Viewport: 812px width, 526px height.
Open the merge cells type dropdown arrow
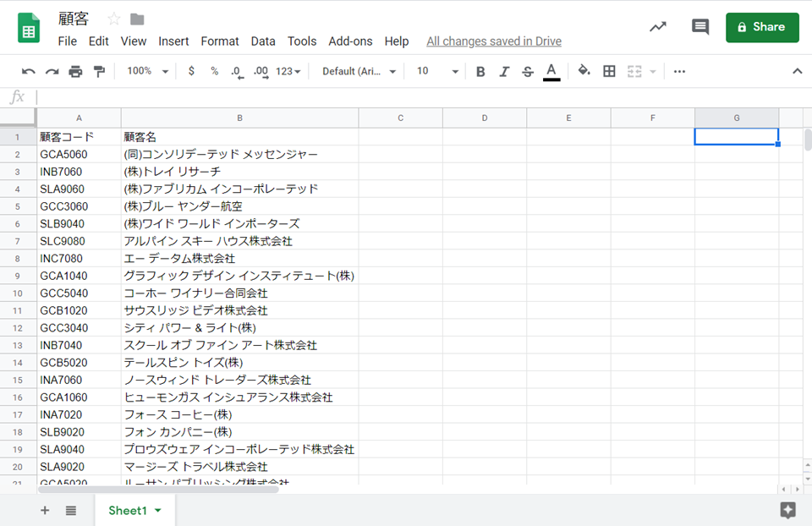(x=652, y=71)
